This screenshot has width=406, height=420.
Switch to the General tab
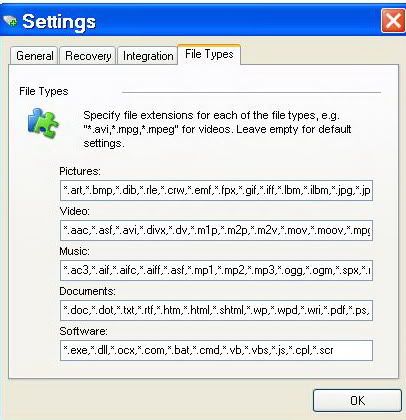(x=35, y=56)
